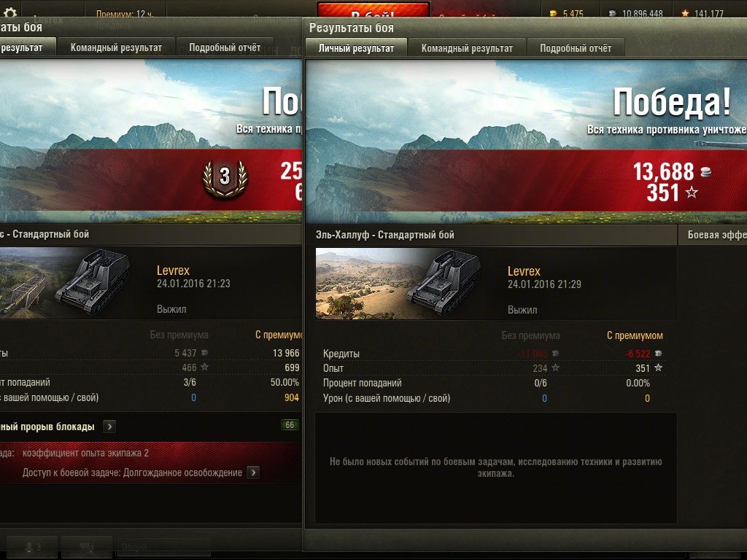
Task: Expand Долгожданное освобождение mission arrow
Action: (x=253, y=472)
